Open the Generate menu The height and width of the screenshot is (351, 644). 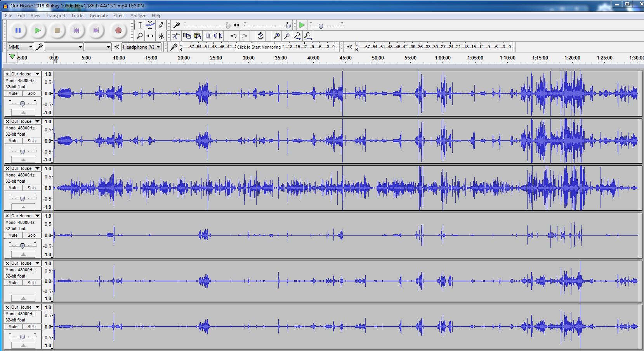99,16
